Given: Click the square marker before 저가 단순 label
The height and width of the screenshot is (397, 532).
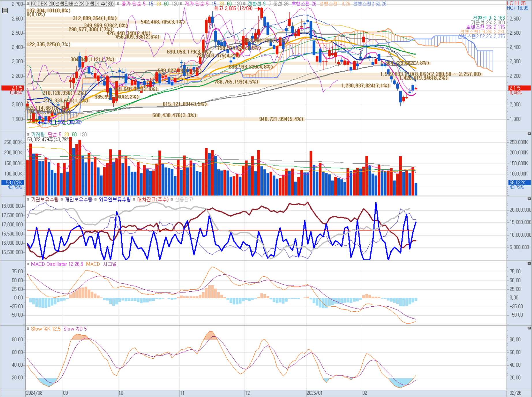Looking at the screenshot, I should [x=181, y=4].
